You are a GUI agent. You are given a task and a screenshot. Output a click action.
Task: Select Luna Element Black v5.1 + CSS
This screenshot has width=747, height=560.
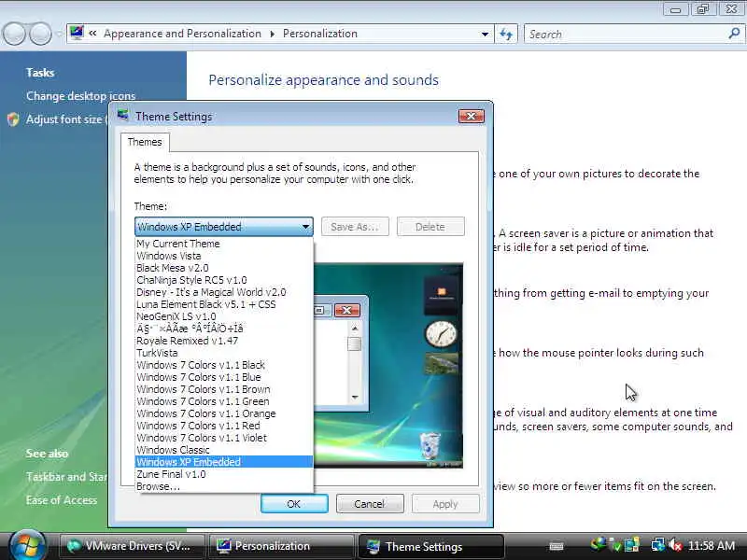(x=224, y=304)
